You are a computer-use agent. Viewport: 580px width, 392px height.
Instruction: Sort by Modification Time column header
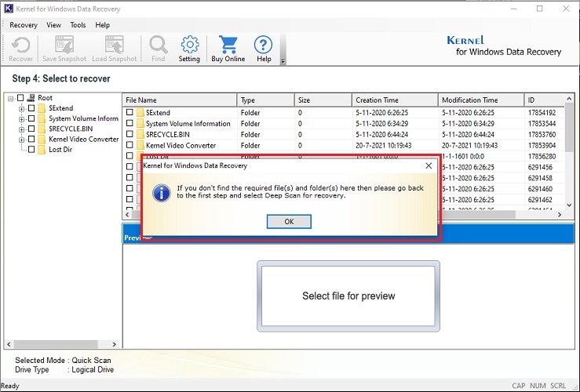[x=481, y=100]
